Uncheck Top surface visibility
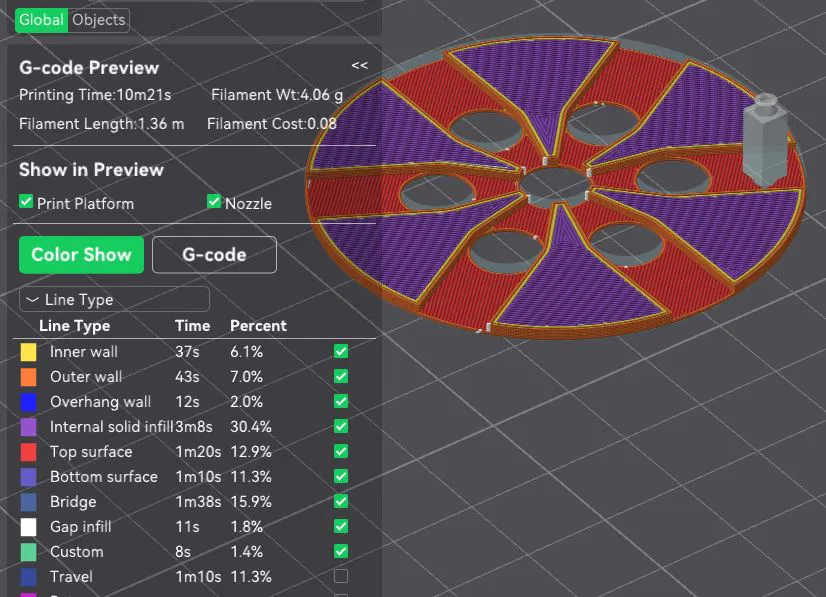The image size is (826, 597). click(x=341, y=451)
